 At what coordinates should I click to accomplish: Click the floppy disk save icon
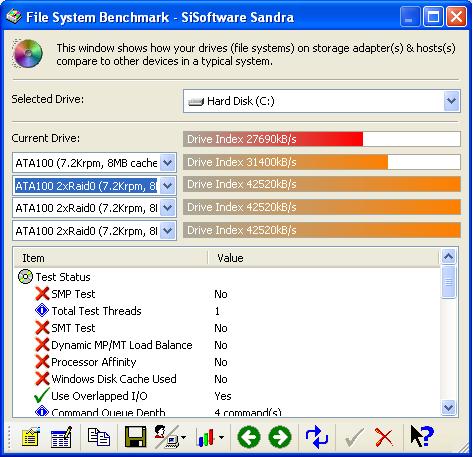coord(135,436)
